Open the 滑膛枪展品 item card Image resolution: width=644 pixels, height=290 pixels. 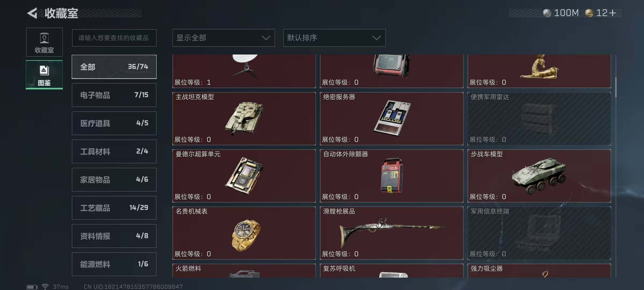(391, 233)
